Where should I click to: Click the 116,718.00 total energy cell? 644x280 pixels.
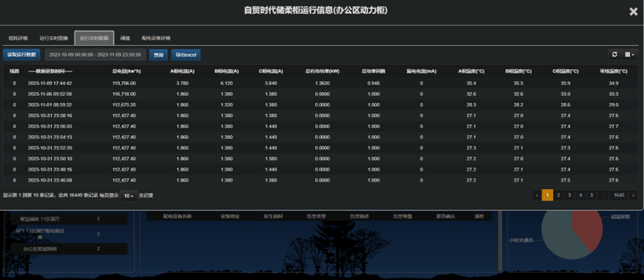(x=124, y=94)
